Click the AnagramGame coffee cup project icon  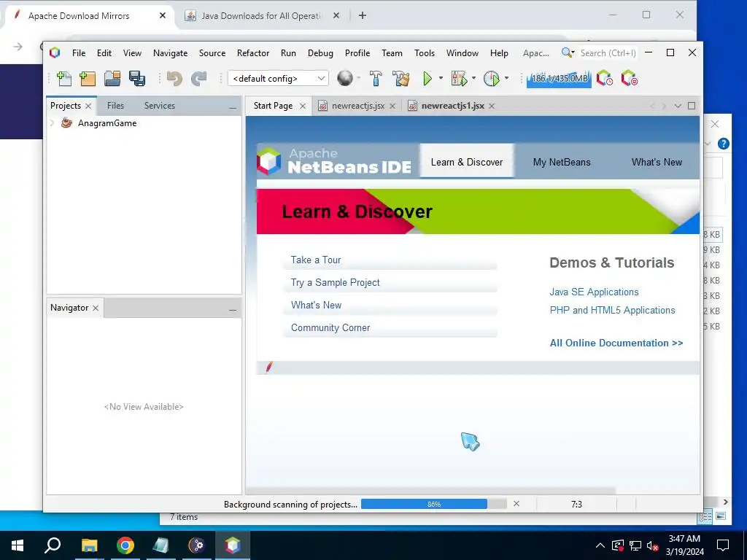(66, 122)
